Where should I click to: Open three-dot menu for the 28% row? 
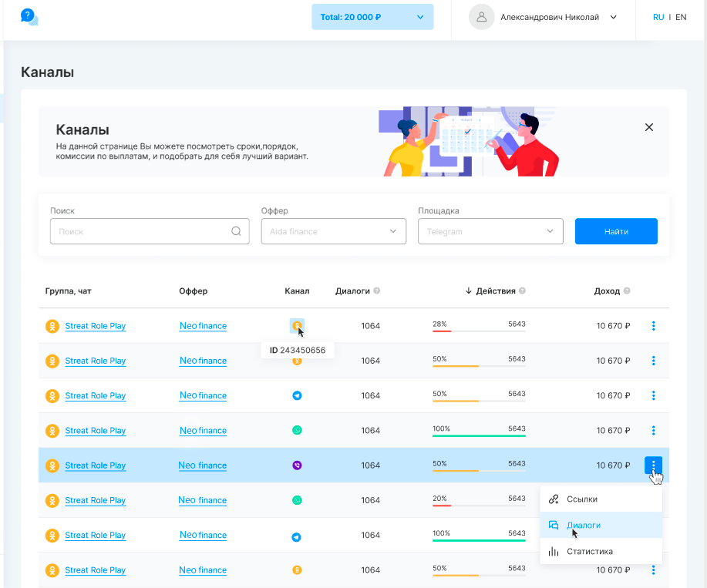click(x=653, y=326)
